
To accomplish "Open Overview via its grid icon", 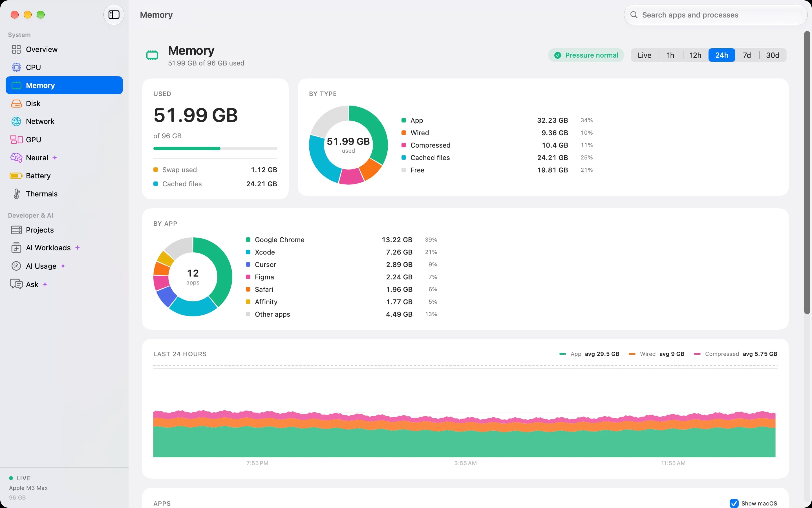I will 16,49.
